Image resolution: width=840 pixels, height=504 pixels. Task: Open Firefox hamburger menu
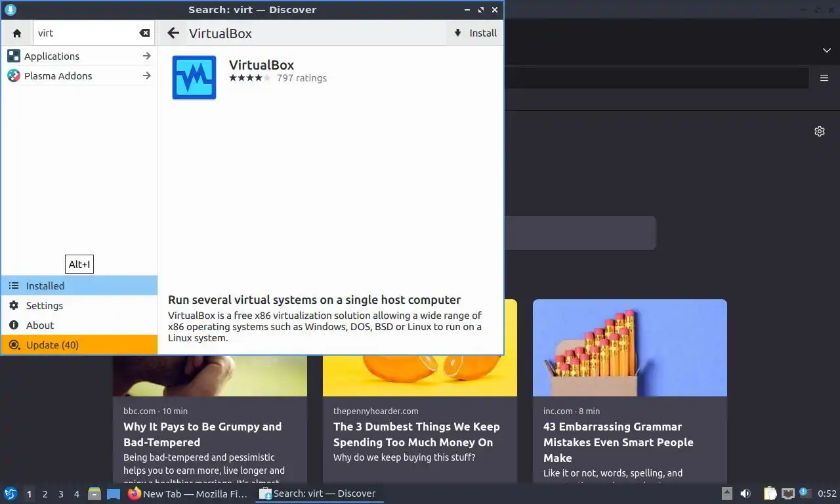[824, 78]
